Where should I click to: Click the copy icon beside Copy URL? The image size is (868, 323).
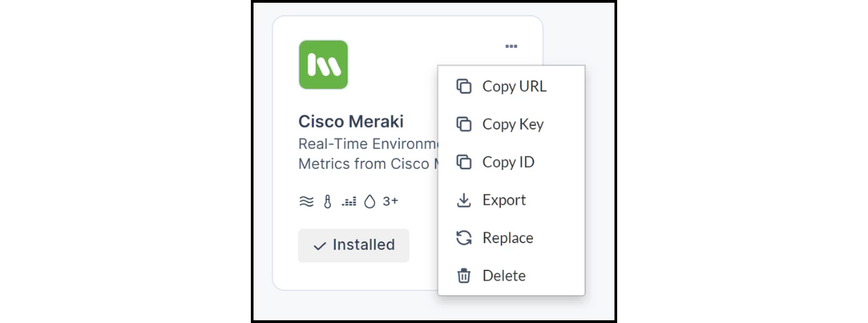coord(464,87)
